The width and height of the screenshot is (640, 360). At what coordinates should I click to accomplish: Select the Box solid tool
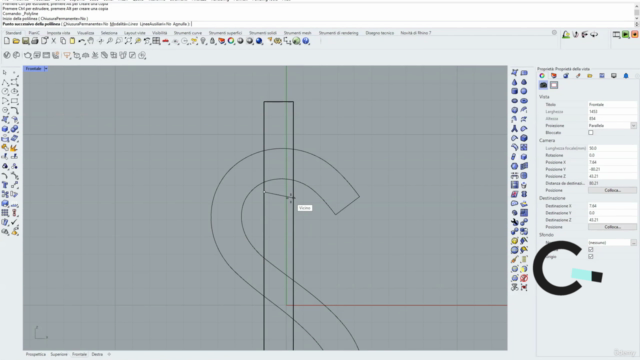5,129
